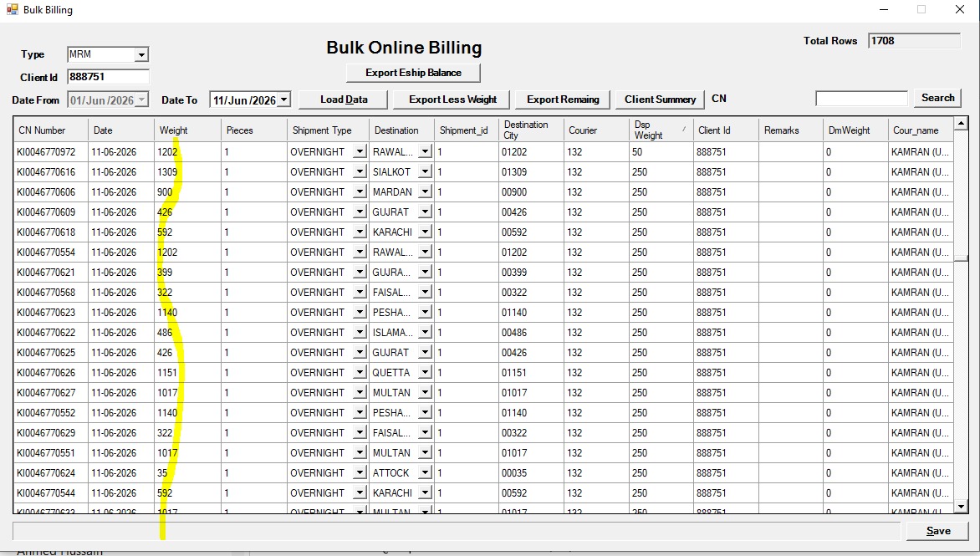This screenshot has height=556, width=980.
Task: Click the grid scrollbar down arrow
Action: [962, 507]
